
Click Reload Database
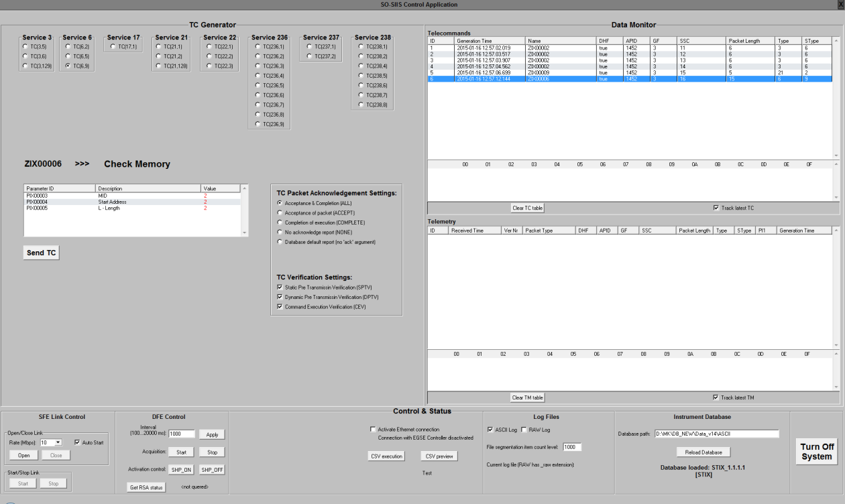click(703, 452)
